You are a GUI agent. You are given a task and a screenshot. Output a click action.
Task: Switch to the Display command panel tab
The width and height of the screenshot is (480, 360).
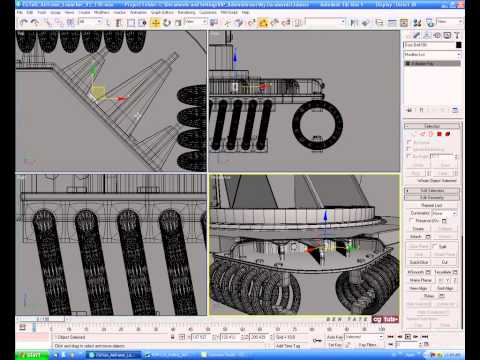coord(447,35)
